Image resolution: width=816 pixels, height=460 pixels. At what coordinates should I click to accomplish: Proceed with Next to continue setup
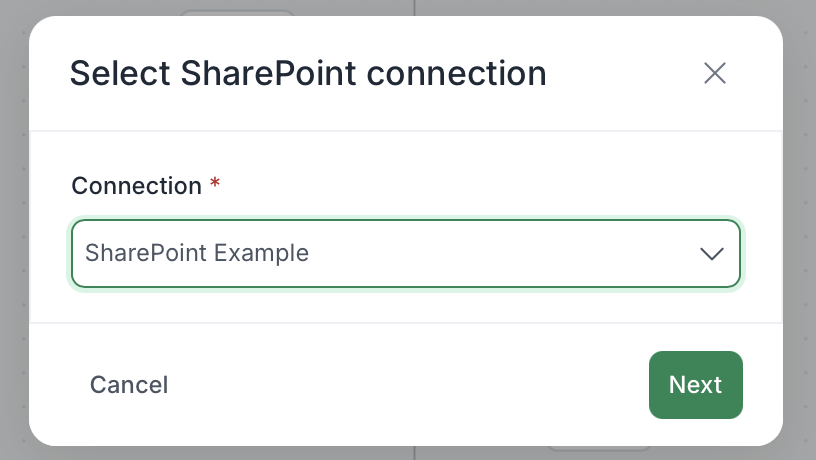(x=695, y=385)
